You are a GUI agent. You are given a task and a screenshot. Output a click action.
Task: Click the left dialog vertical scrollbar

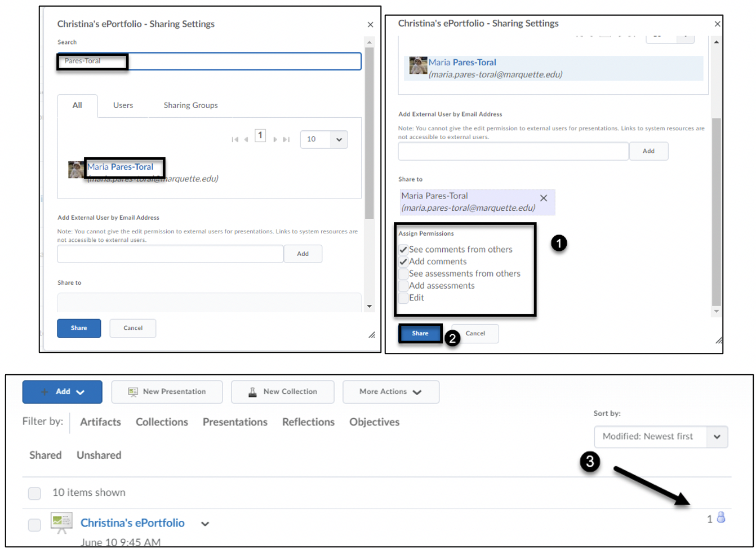click(x=370, y=135)
